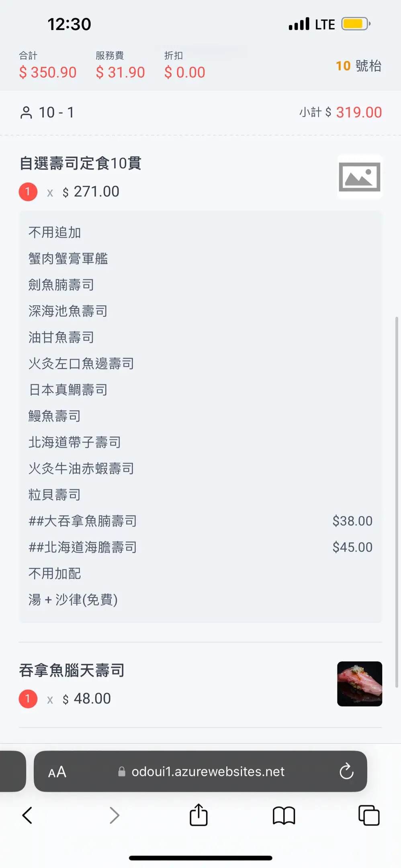Reload the page with the refresh icon

click(x=346, y=771)
